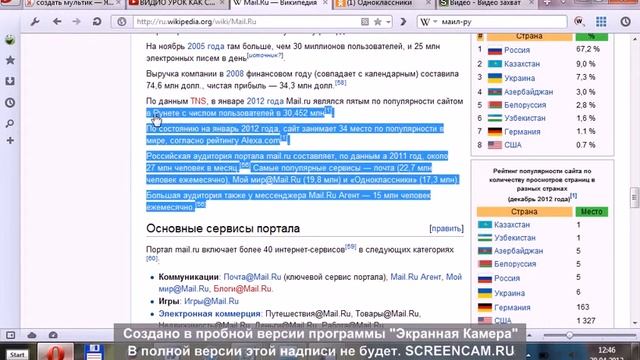Image resolution: width=640 pixels, height=360 pixels.
Task: Reload the Wikipedia page
Action: point(97,22)
